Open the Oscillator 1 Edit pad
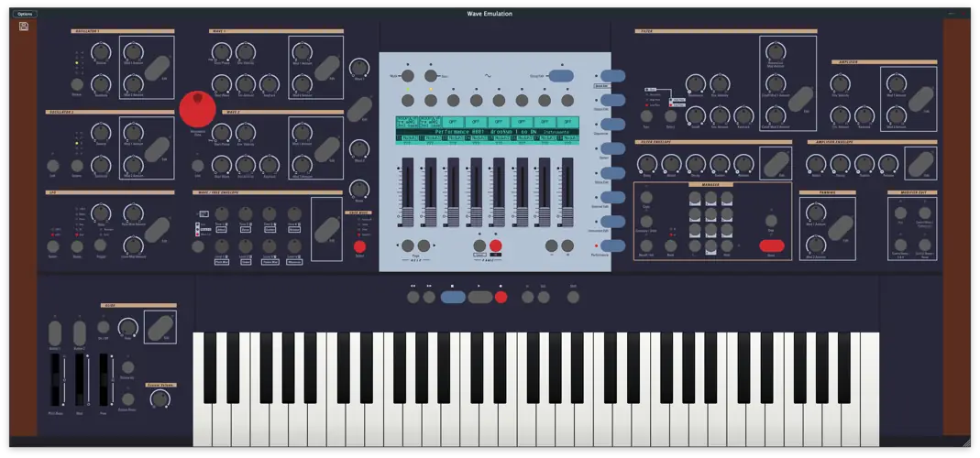This screenshot has height=458, width=980. [x=157, y=68]
